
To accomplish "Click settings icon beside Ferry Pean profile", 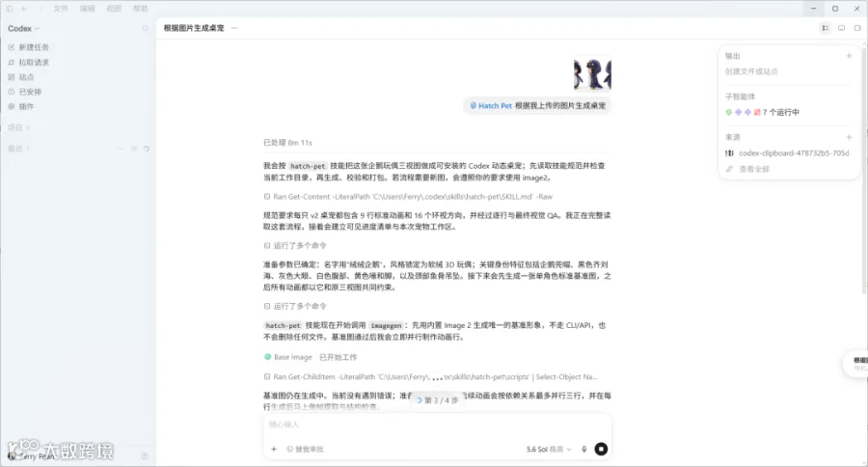I will [145, 456].
